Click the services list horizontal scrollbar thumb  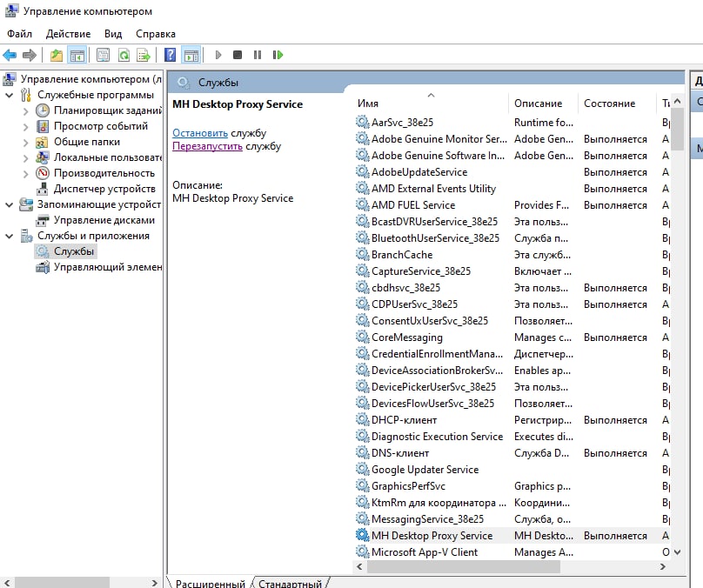463,566
